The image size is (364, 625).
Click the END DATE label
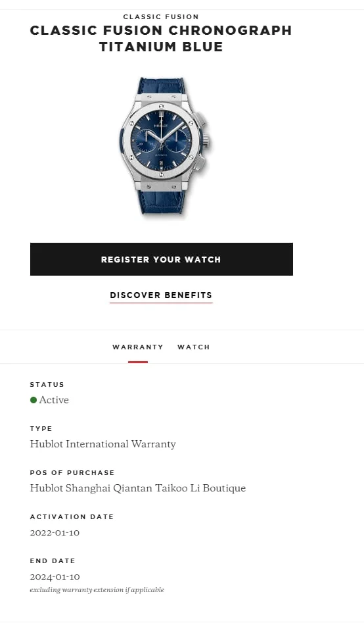[x=53, y=561]
